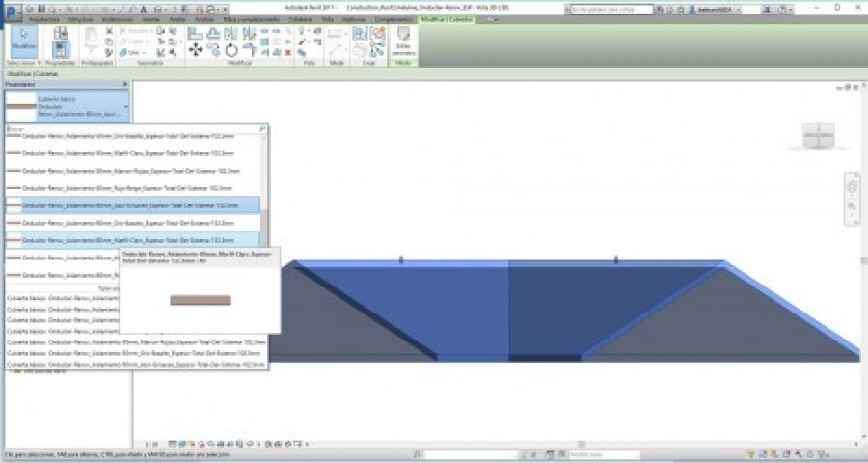Viewport: 868px width, 463px height.
Task: Click the Pegar (paste) button
Action: click(x=92, y=40)
